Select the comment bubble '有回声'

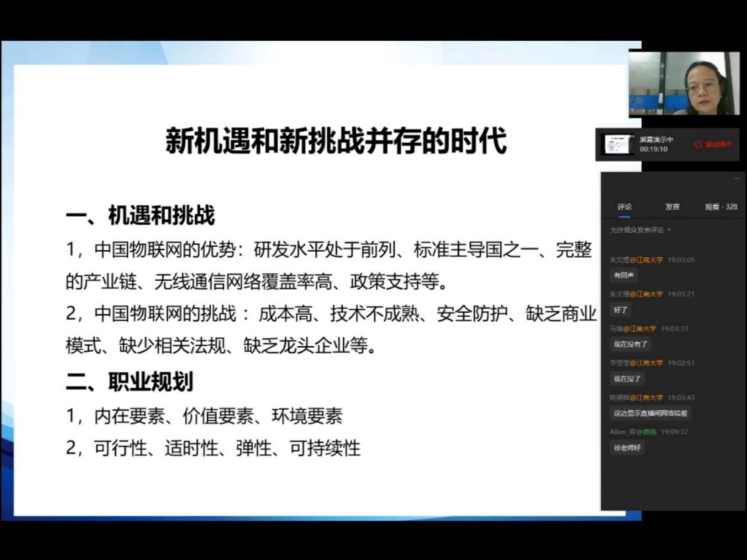(x=623, y=275)
